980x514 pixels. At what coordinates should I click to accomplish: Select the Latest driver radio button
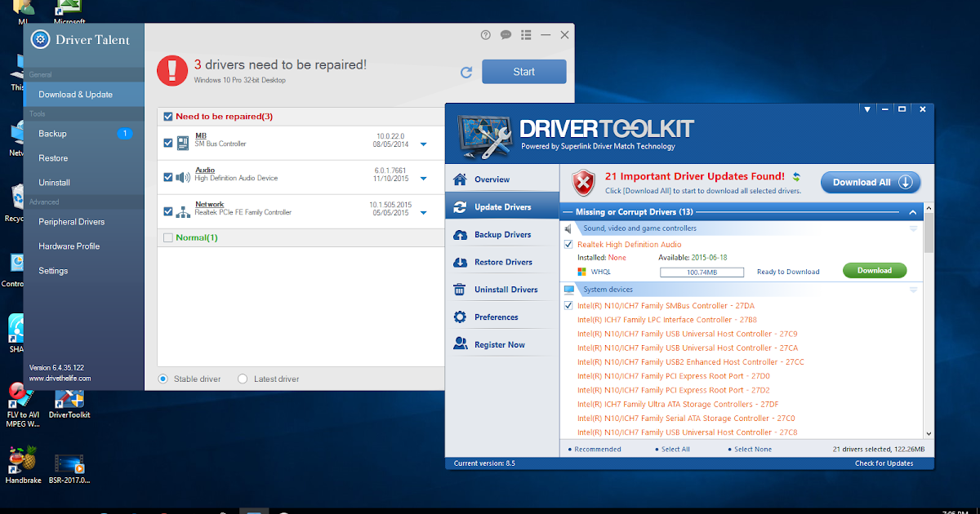[243, 379]
